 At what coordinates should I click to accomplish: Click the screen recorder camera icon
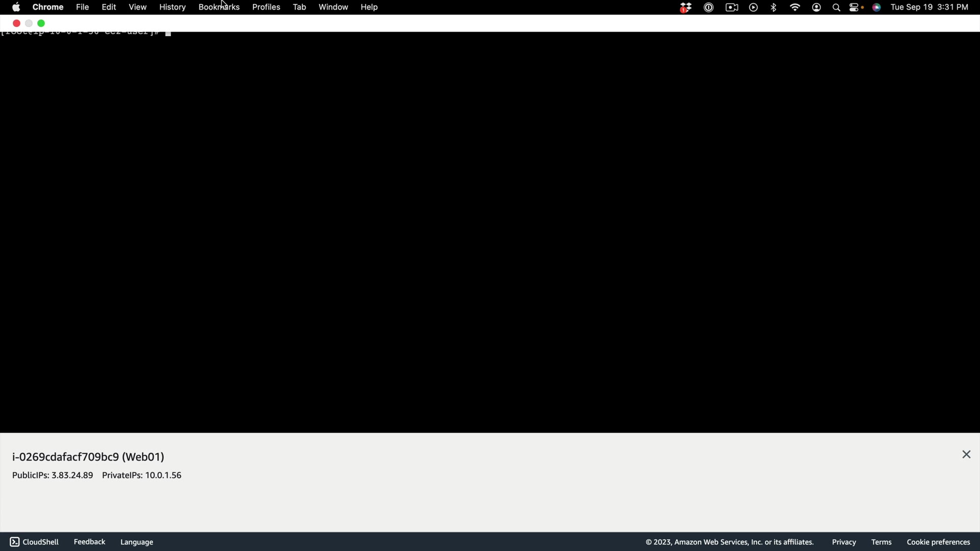[x=732, y=8]
